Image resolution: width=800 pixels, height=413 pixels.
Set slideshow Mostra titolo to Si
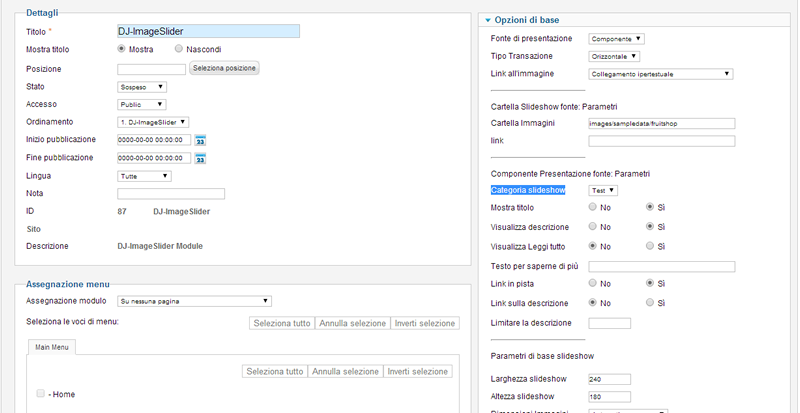(x=649, y=207)
